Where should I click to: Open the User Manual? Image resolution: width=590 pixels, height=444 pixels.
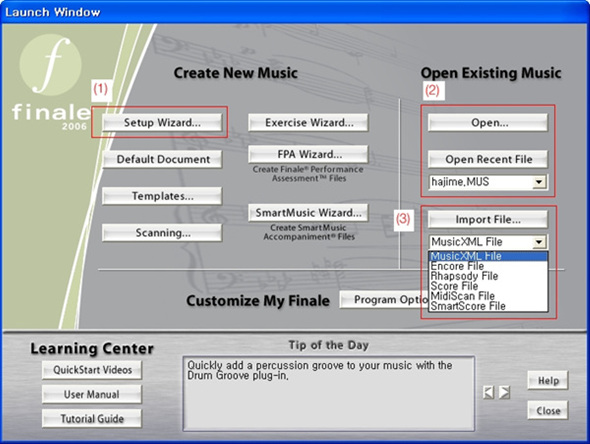click(x=92, y=394)
